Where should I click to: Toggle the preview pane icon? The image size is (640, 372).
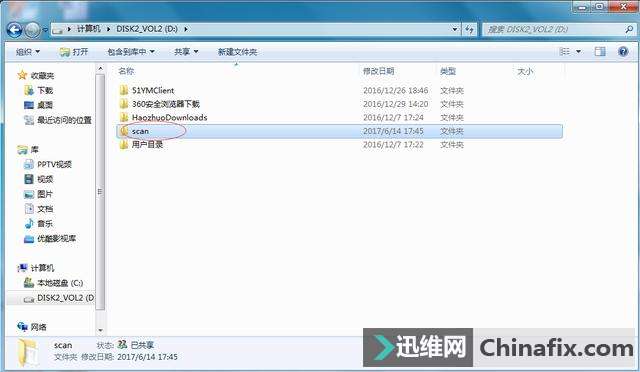(x=600, y=51)
